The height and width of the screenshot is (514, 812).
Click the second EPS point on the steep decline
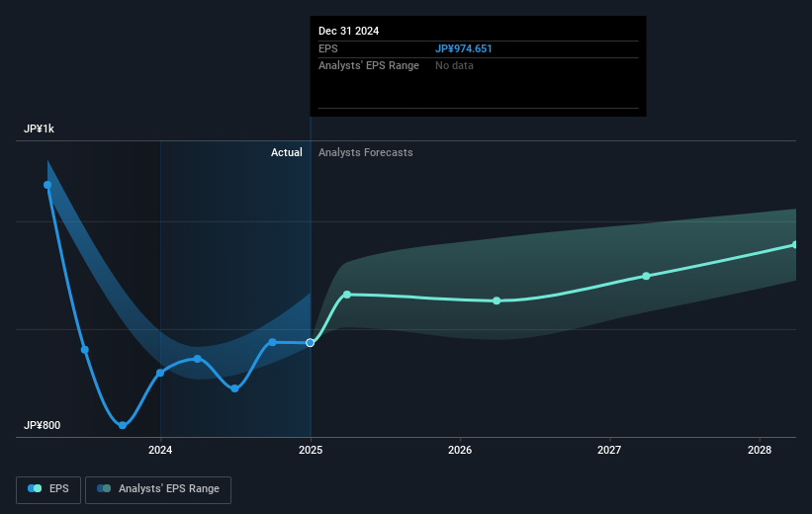click(x=85, y=350)
